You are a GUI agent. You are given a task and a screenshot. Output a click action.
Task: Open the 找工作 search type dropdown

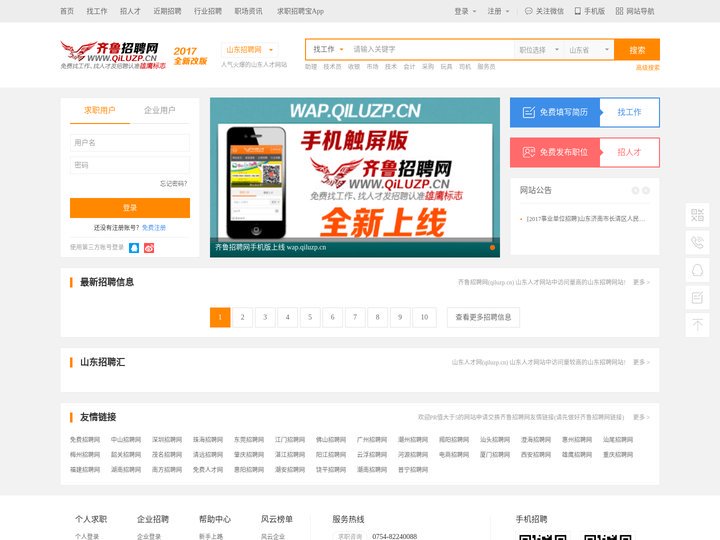pyautogui.click(x=328, y=49)
